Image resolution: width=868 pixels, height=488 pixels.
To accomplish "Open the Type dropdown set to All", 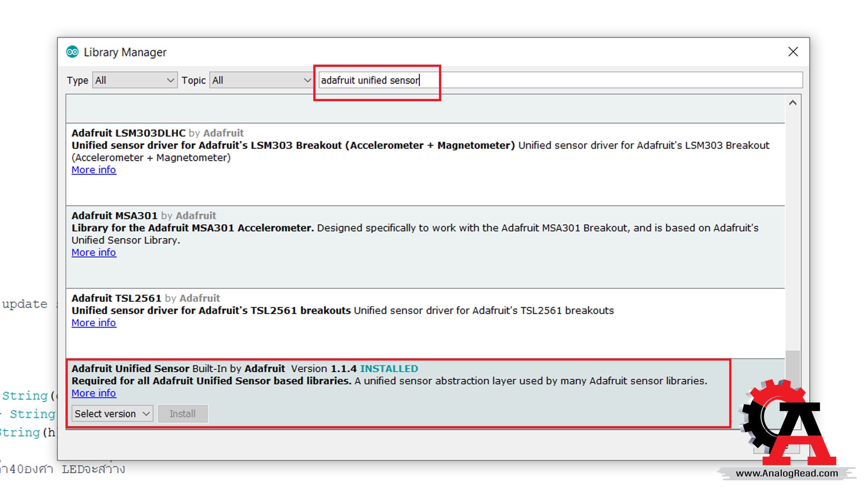I will tap(135, 80).
